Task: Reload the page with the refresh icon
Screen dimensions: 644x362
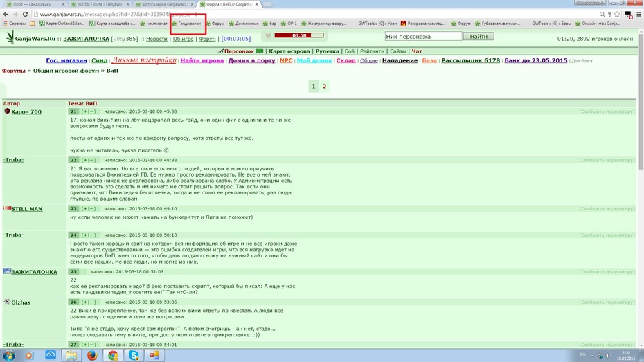Action: coord(25,14)
